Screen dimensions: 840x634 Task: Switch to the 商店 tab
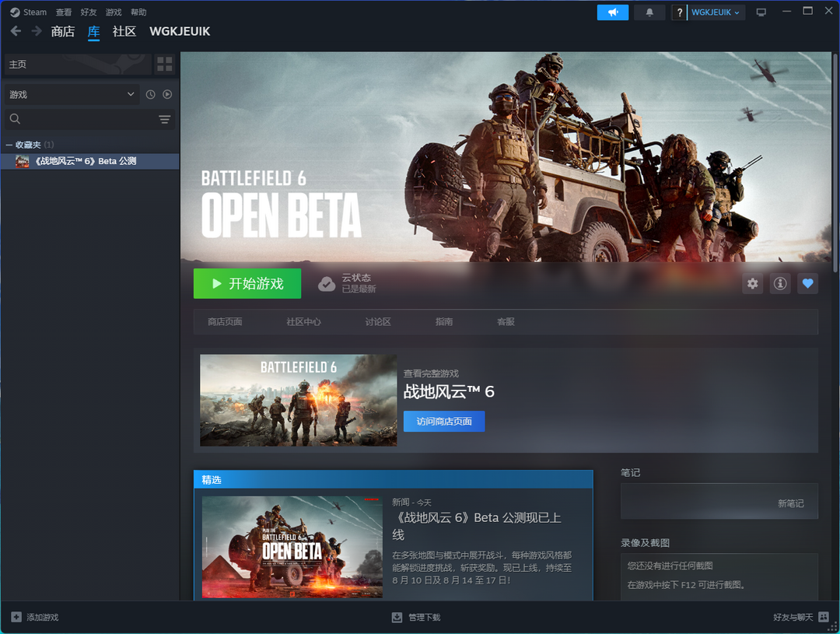[x=63, y=32]
